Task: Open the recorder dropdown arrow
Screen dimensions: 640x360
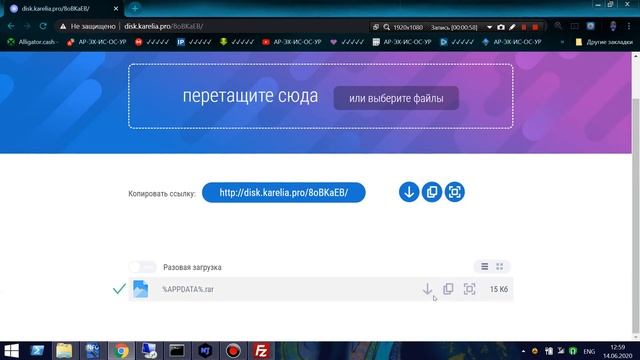Action: coord(489,27)
